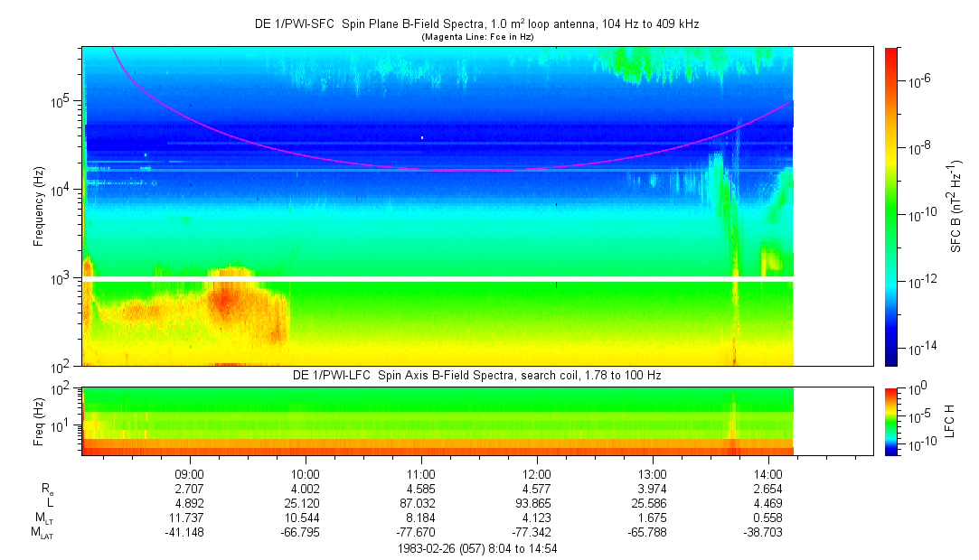Screen dimensions: 979x560
Task: Click the DE 1/PWI-SFC spectra plot title
Action: tap(475, 24)
